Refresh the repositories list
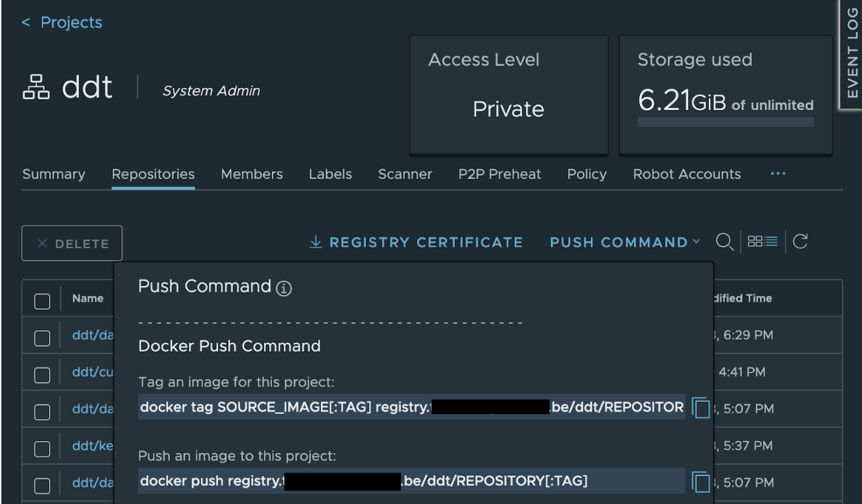The height and width of the screenshot is (504, 862). coord(800,241)
